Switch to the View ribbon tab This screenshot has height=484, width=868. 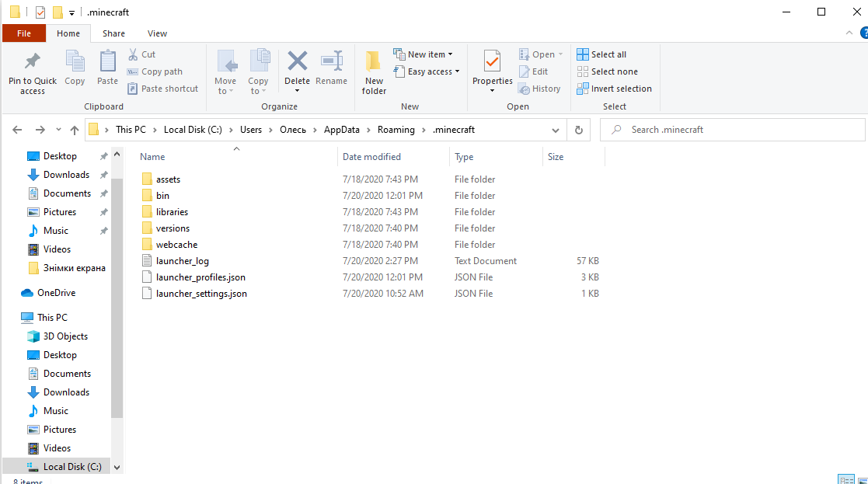[x=157, y=33]
